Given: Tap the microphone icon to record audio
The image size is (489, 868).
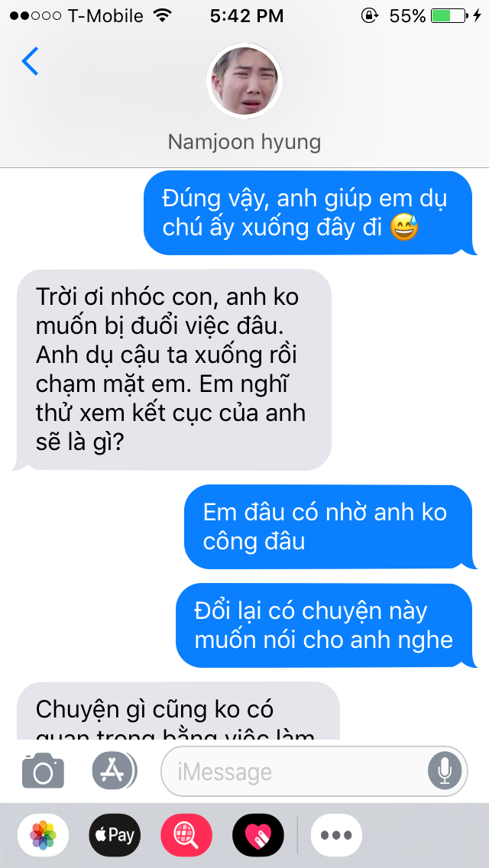Looking at the screenshot, I should pyautogui.click(x=444, y=771).
